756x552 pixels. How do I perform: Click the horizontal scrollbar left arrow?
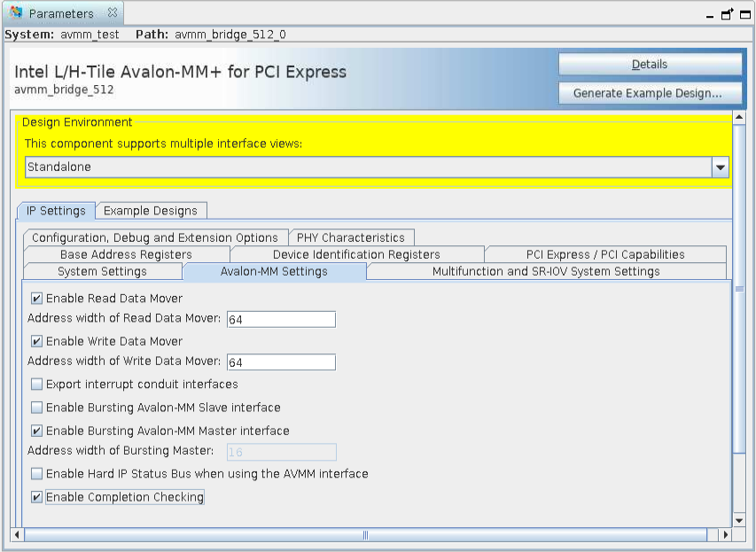click(x=17, y=534)
